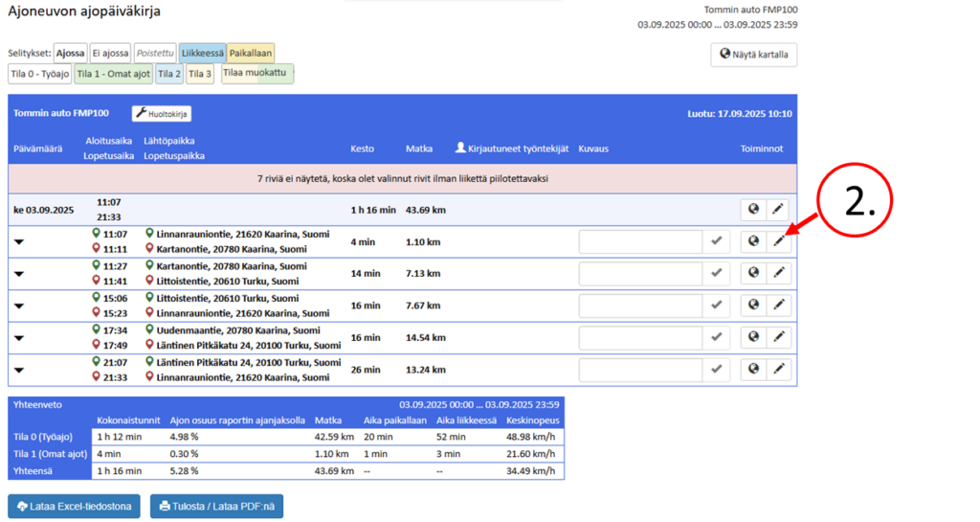Image resolution: width=980 pixels, height=522 pixels.
Task: Show 17:34 Uudenmaantie trip on map
Action: point(753,337)
